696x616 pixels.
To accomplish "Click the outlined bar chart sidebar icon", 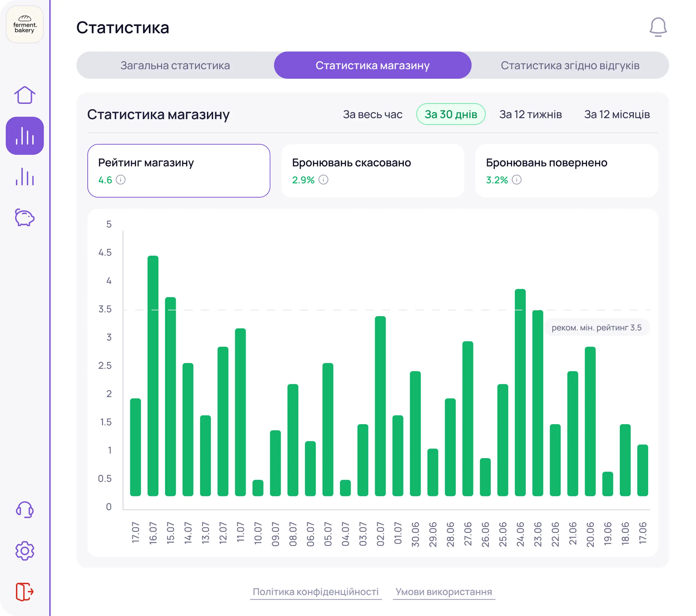I will coord(24,177).
